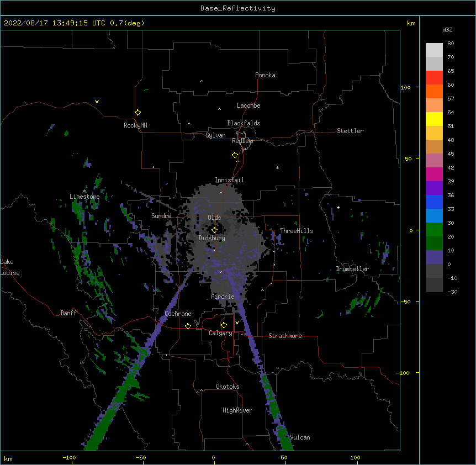Click the yellow diamond marker below RedDeer label
Viewport: 476px width, 465px height.
(235, 155)
